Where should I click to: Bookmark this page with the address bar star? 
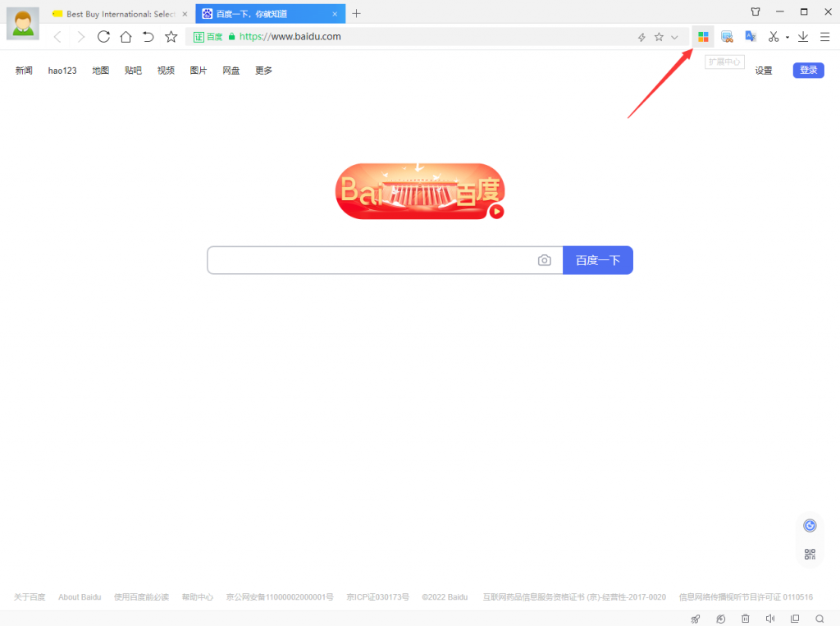point(659,37)
